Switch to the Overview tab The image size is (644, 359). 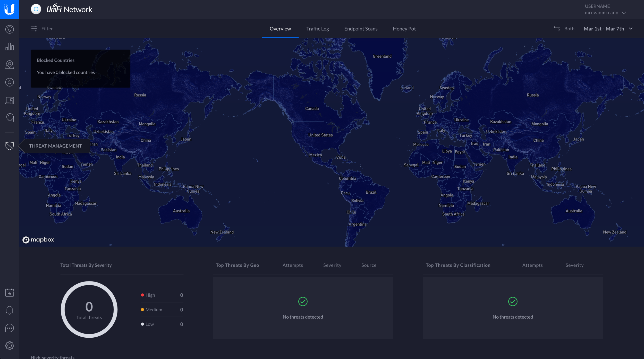point(280,29)
